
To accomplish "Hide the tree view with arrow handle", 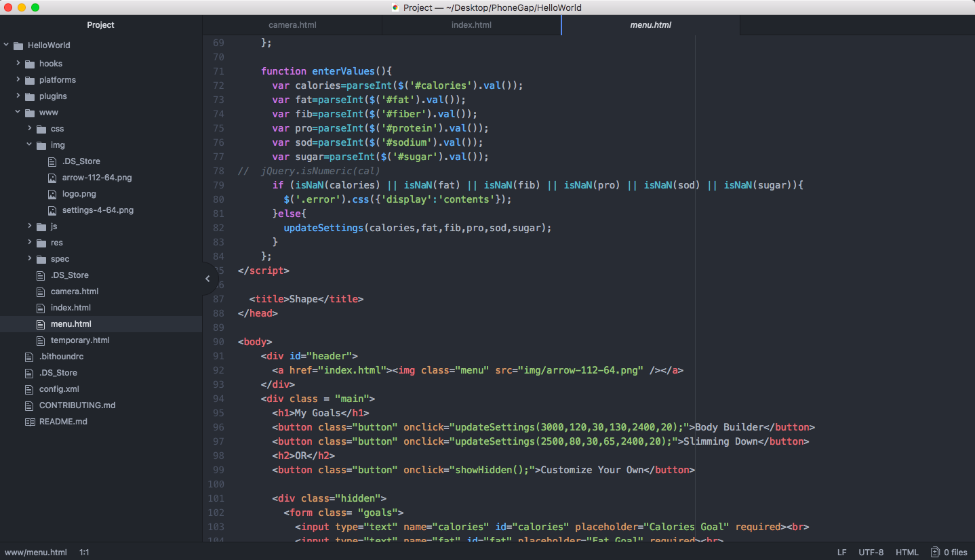I will coord(207,278).
